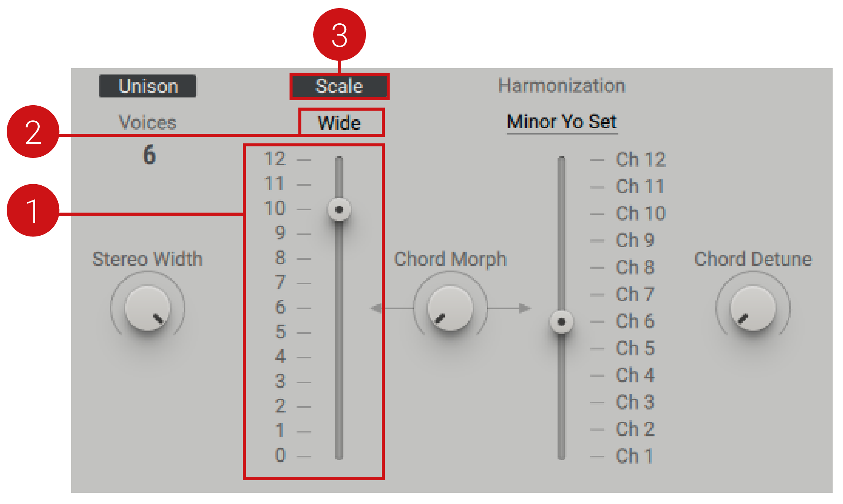
Task: Click the Stereo Width knob
Action: click(x=148, y=308)
